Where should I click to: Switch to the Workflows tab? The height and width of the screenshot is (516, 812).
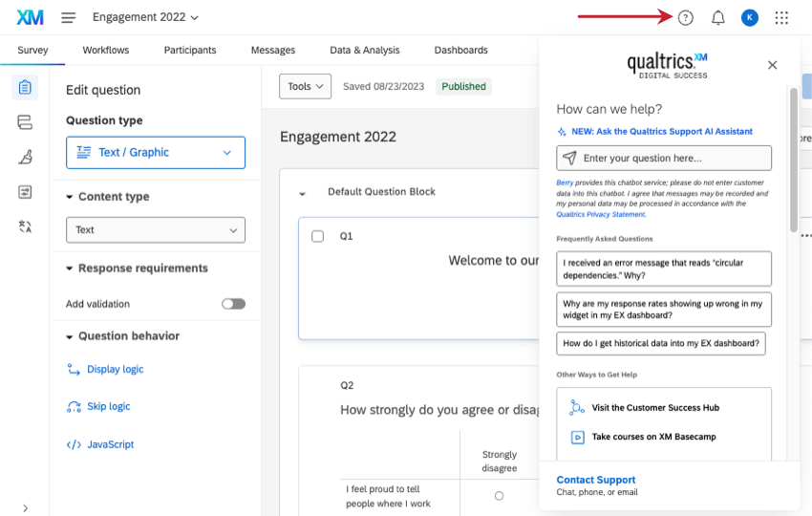(x=106, y=51)
